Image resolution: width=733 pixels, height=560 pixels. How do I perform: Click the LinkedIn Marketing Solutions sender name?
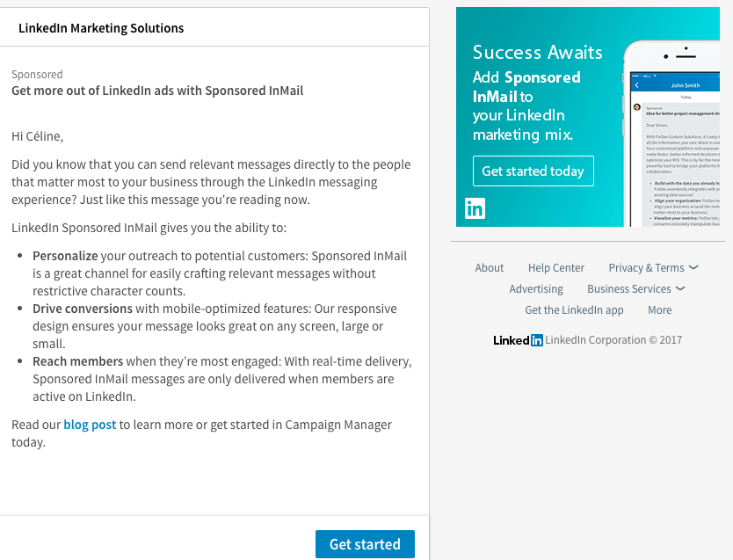(101, 28)
